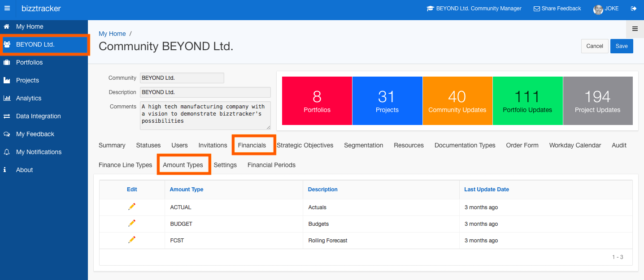Viewport: 644px width, 280px height.
Task: Click the Projects industry icon
Action: pyautogui.click(x=7, y=80)
